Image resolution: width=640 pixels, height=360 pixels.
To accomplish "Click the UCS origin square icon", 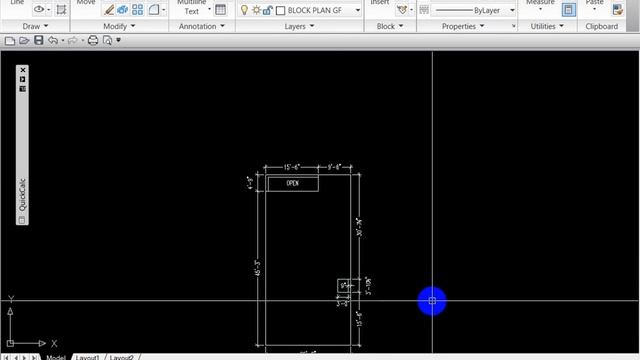I will tap(10, 343).
